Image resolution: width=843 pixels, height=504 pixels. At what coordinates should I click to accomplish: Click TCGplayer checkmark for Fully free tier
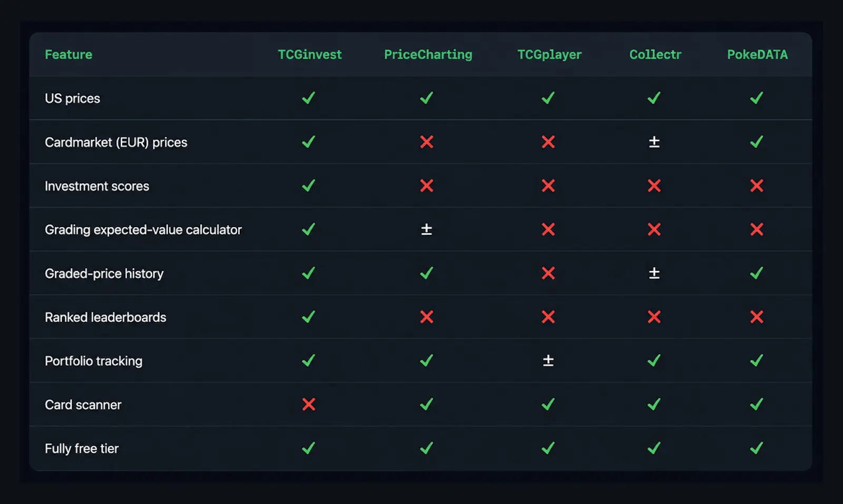pyautogui.click(x=548, y=448)
